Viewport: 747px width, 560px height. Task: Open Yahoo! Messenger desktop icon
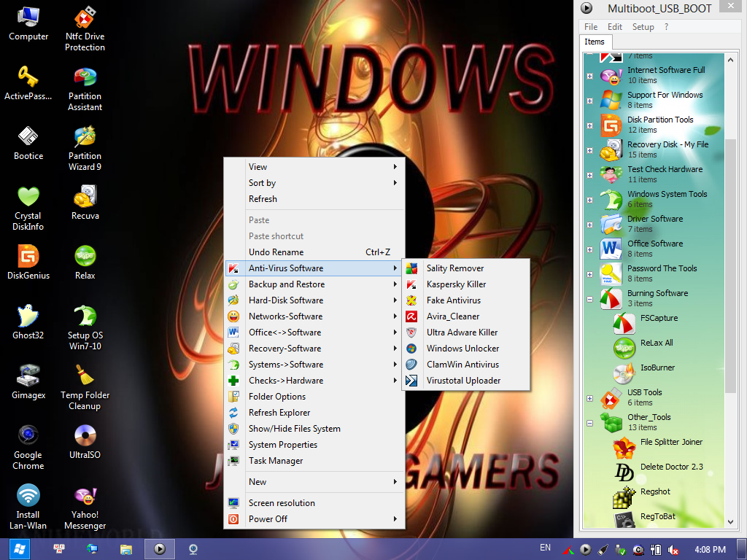(x=85, y=507)
